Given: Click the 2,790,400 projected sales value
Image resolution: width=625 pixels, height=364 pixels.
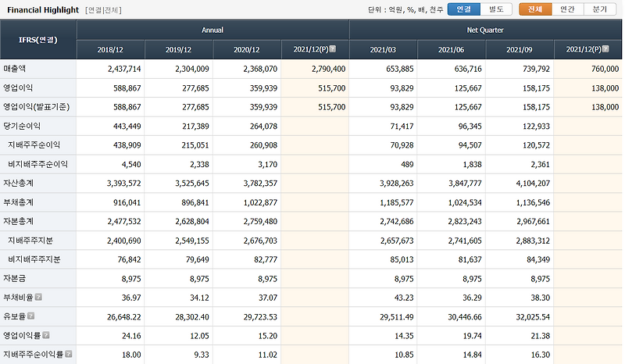Looking at the screenshot, I should point(328,69).
